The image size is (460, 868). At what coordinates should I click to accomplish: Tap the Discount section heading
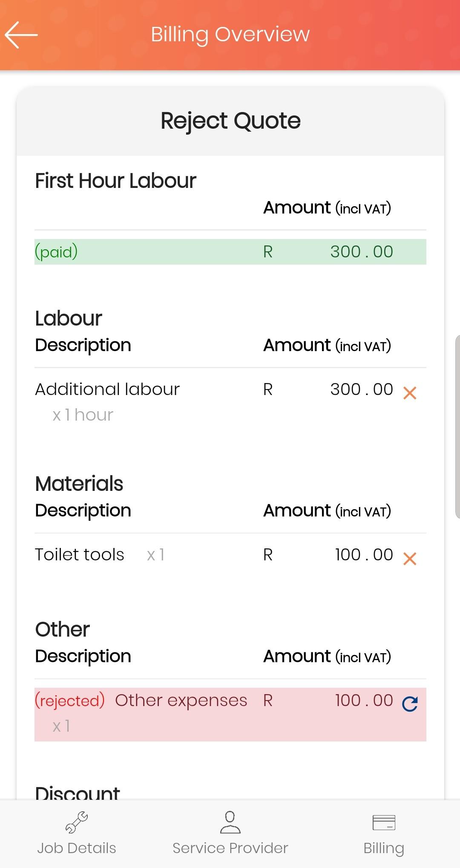(77, 793)
